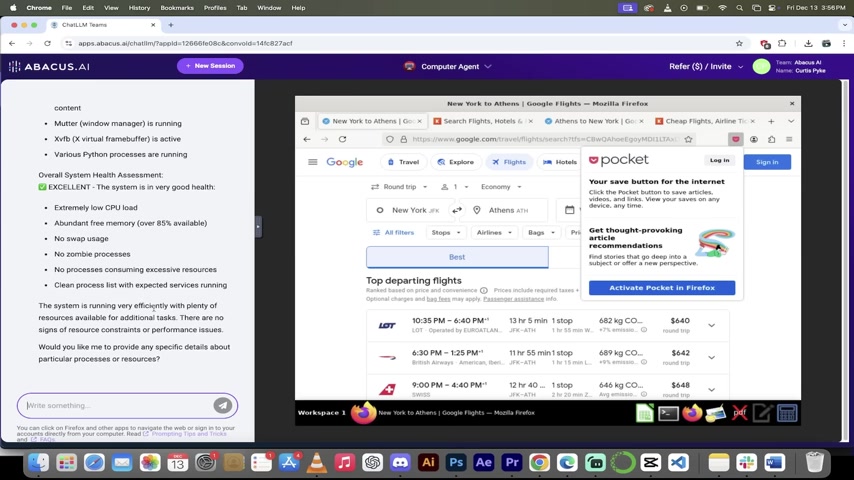
Task: Switch to Athens to New York tab
Action: [x=594, y=121]
